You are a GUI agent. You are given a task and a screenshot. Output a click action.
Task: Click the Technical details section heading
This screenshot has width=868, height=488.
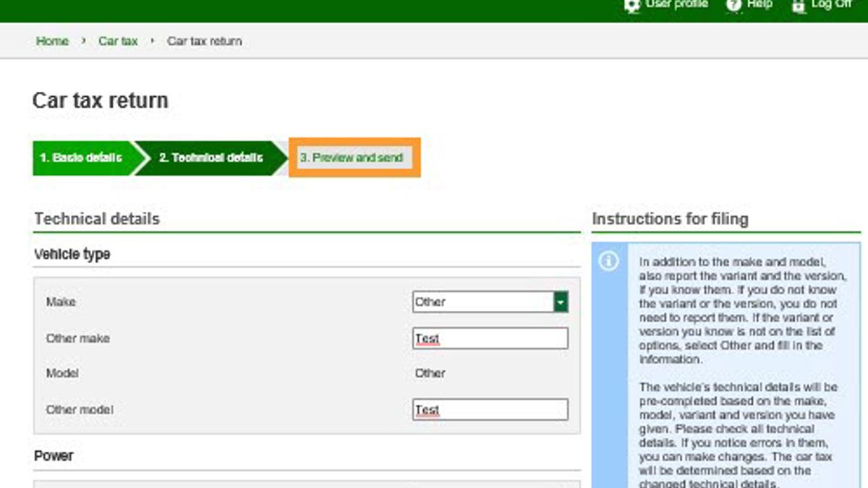pos(97,219)
